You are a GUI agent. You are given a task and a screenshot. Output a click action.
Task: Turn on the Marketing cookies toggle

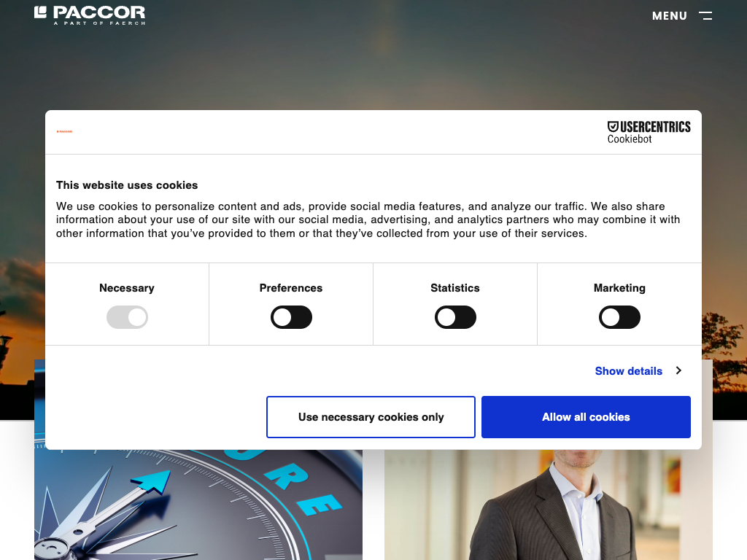coord(619,317)
